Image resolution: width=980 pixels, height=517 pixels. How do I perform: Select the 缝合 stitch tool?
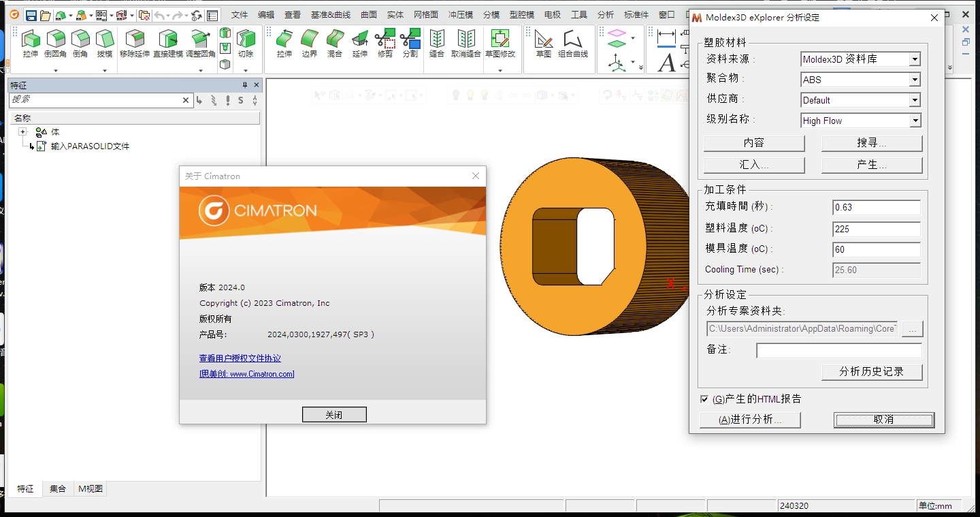coord(437,44)
